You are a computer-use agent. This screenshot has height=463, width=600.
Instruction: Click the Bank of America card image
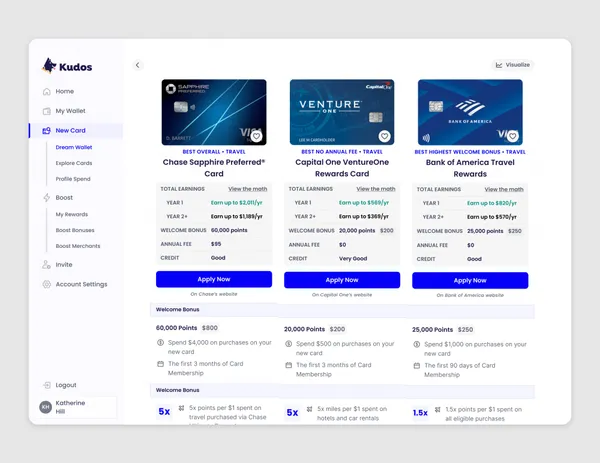470,112
